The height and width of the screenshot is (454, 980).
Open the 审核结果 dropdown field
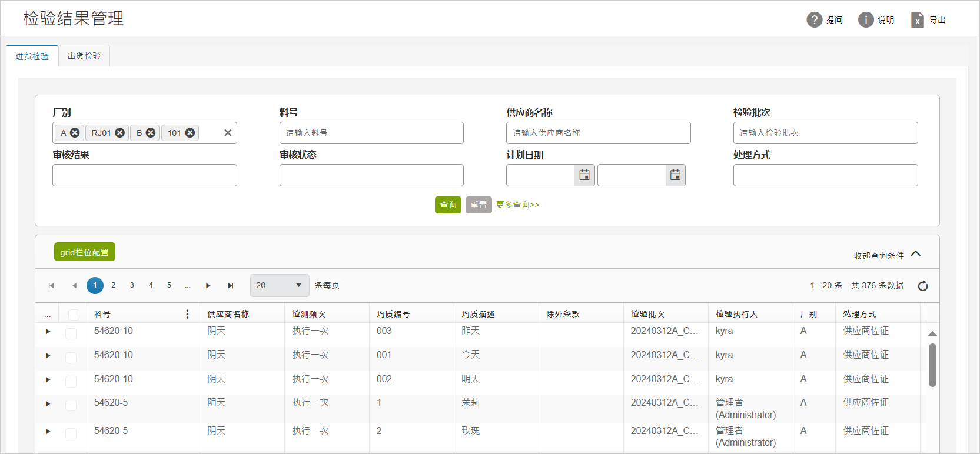(x=145, y=175)
